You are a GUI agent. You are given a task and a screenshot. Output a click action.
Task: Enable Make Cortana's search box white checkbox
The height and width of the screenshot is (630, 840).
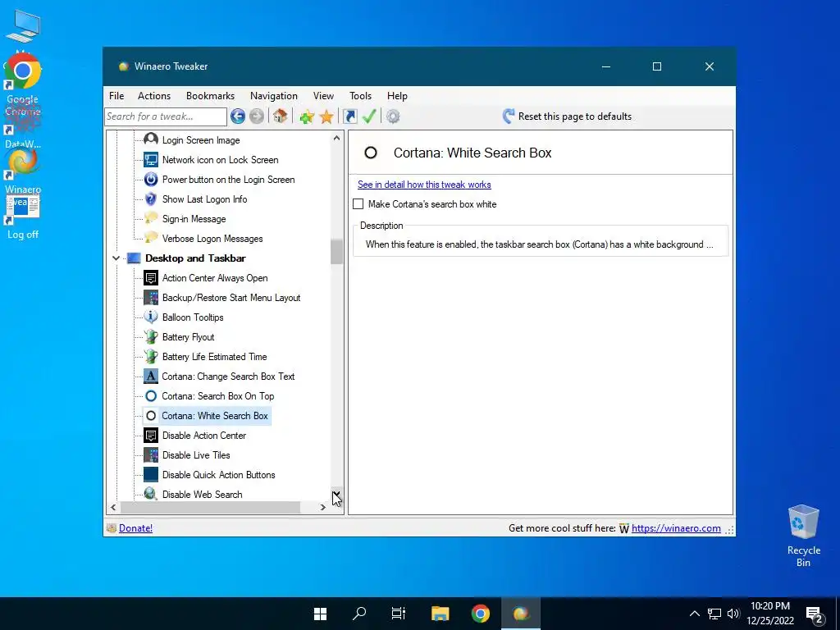point(358,204)
